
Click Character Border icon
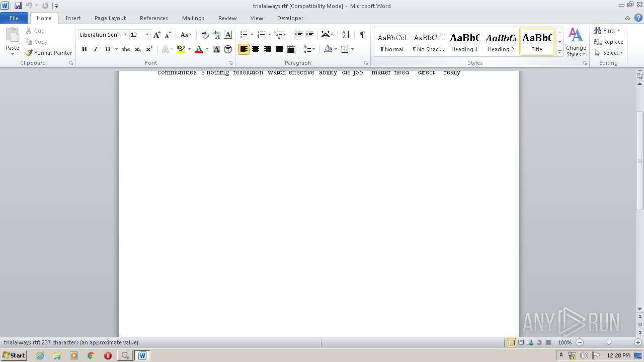point(228,35)
